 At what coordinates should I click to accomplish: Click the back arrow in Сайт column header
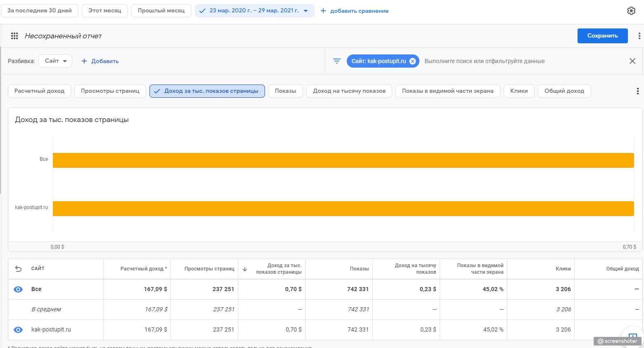click(x=18, y=269)
